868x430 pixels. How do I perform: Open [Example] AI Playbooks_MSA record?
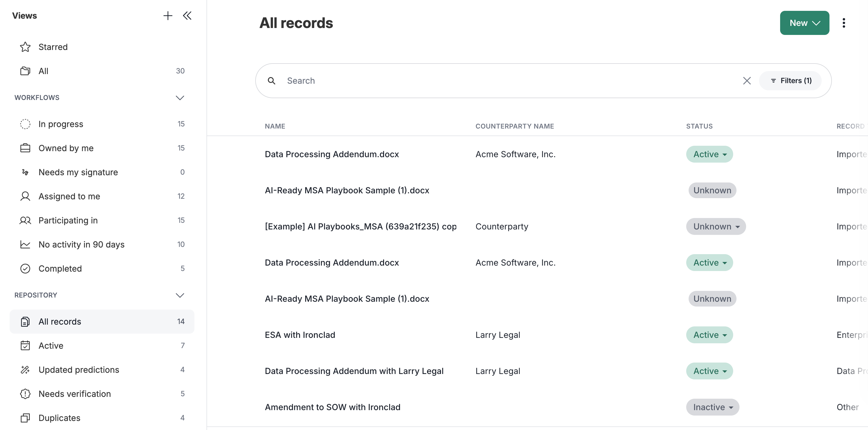point(361,226)
